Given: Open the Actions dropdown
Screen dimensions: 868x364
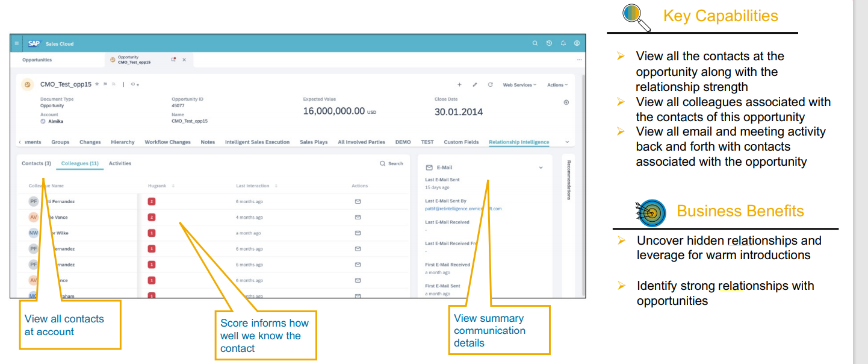Looking at the screenshot, I should pos(557,85).
